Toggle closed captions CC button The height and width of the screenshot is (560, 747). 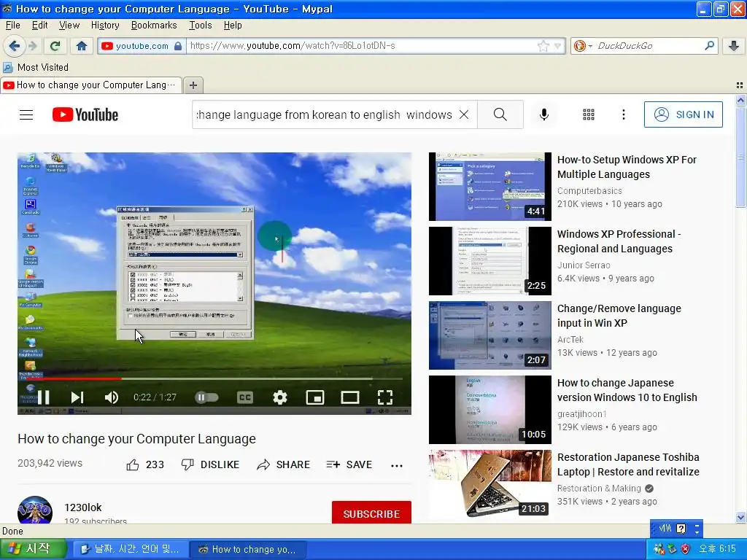click(x=245, y=397)
